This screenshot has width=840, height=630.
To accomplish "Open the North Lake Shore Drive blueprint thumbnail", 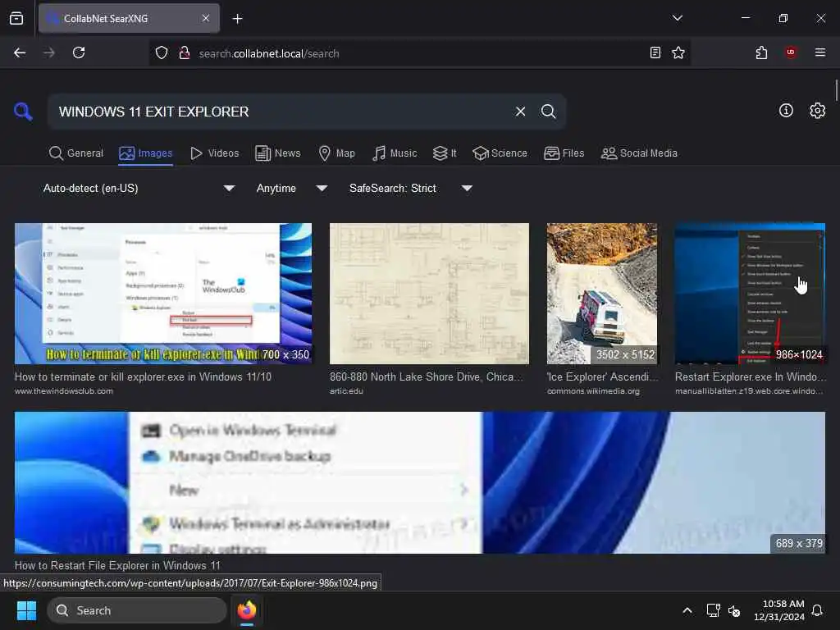I will (429, 294).
